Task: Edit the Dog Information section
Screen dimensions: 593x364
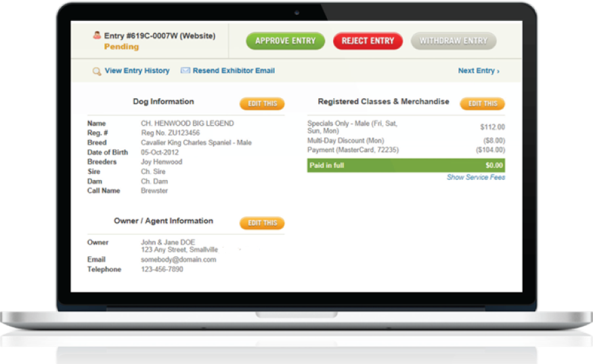Action: coord(262,104)
